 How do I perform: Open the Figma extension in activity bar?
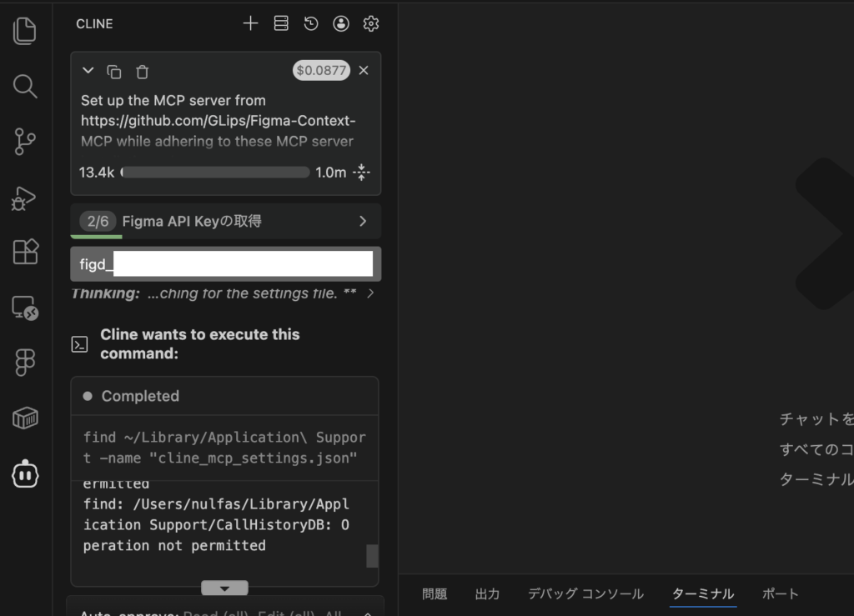(x=25, y=363)
